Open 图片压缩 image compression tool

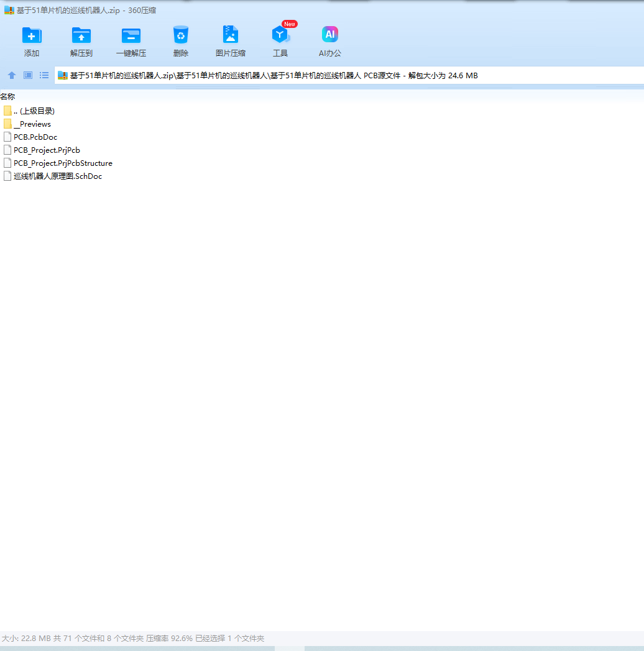coord(230,34)
